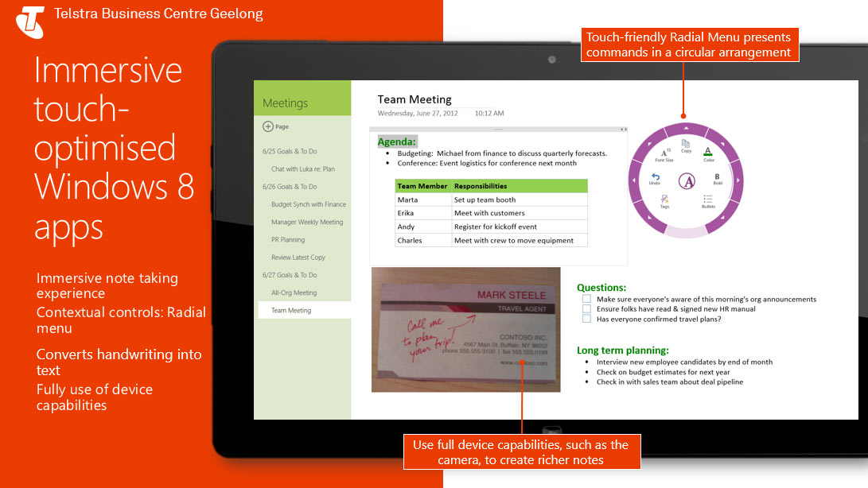Click the Long term planning: heading
The height and width of the screenshot is (488, 868).
click(623, 351)
